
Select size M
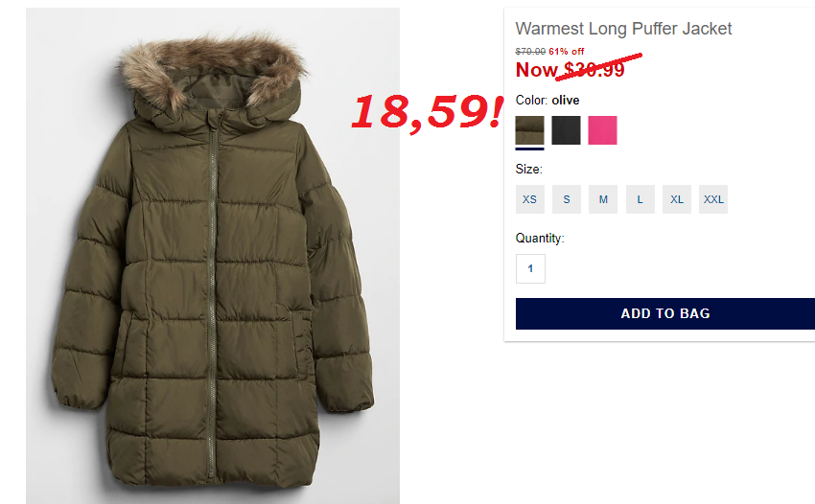point(603,199)
